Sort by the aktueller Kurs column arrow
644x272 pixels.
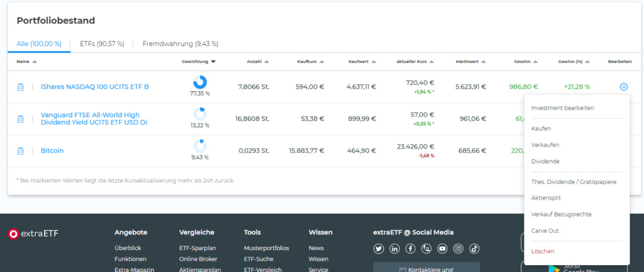431,62
